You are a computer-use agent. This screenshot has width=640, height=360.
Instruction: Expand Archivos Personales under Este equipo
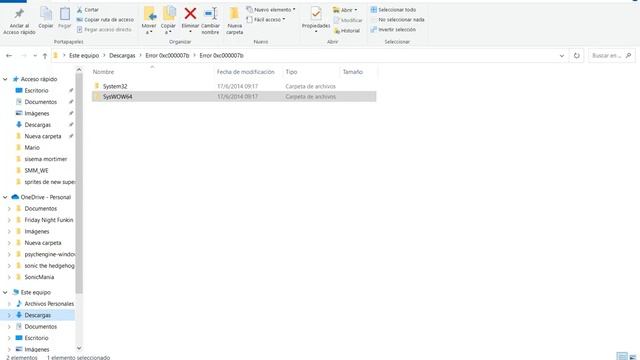[x=9, y=304]
